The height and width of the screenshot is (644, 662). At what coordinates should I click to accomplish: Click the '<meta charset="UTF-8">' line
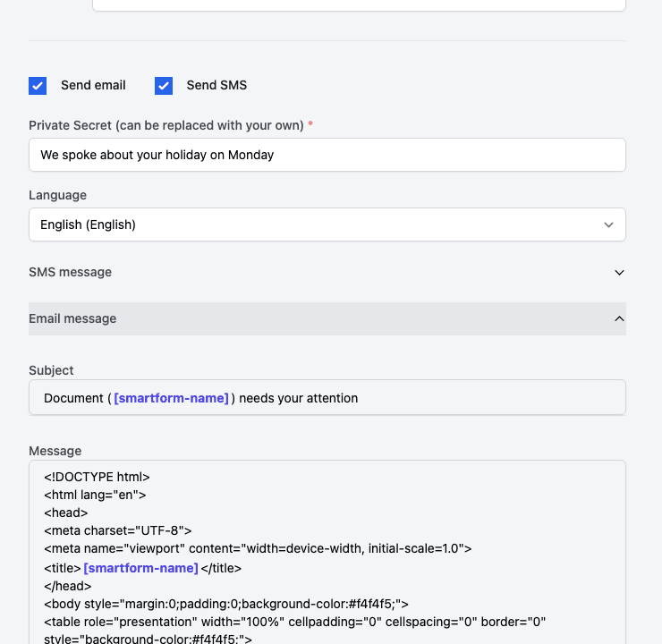118,530
